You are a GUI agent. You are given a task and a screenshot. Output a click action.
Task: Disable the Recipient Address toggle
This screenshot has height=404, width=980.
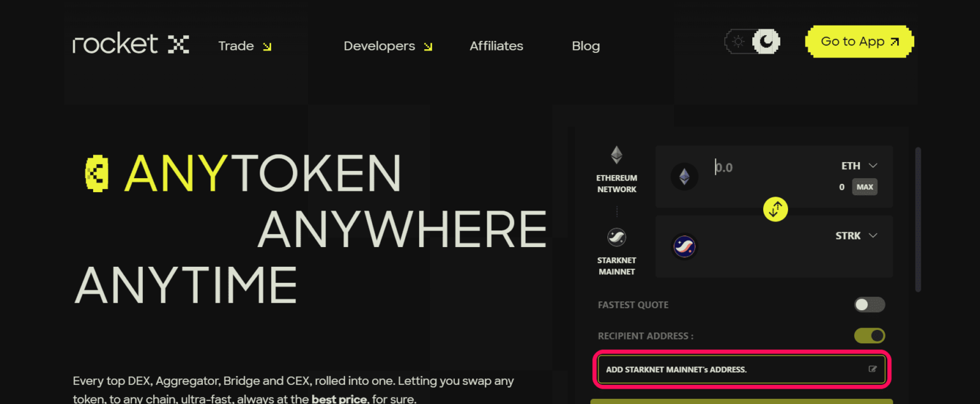click(x=869, y=335)
